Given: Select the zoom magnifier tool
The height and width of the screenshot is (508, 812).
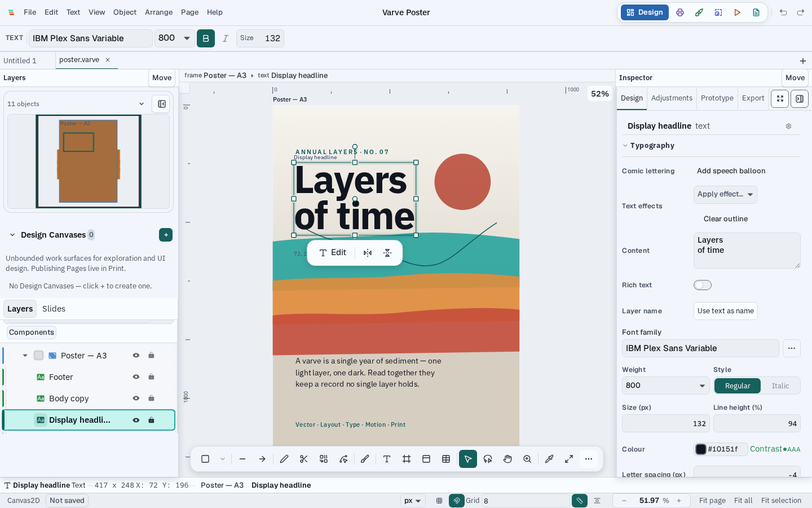Looking at the screenshot, I should pos(527,459).
